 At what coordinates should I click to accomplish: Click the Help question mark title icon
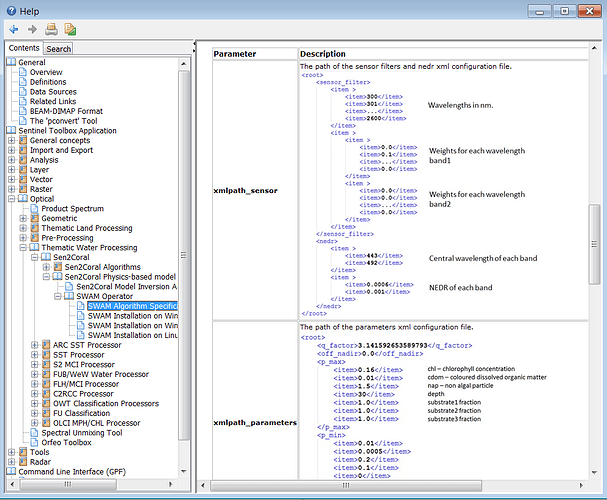coord(12,11)
